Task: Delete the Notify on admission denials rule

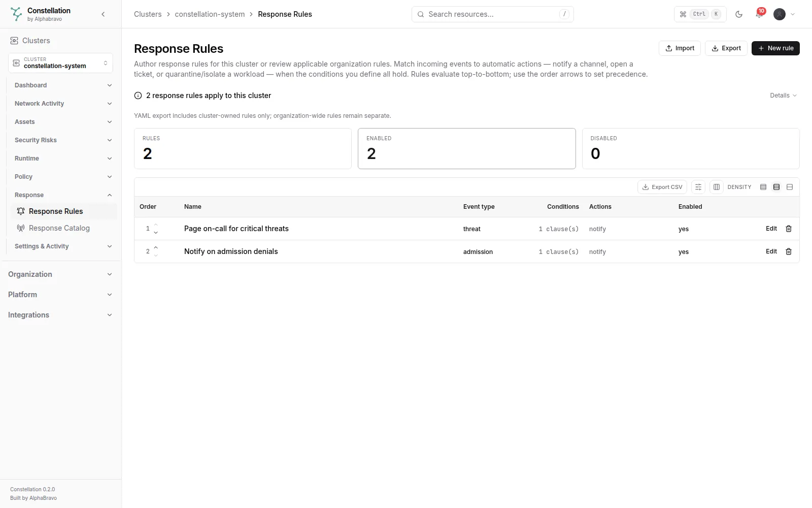Action: coord(789,251)
